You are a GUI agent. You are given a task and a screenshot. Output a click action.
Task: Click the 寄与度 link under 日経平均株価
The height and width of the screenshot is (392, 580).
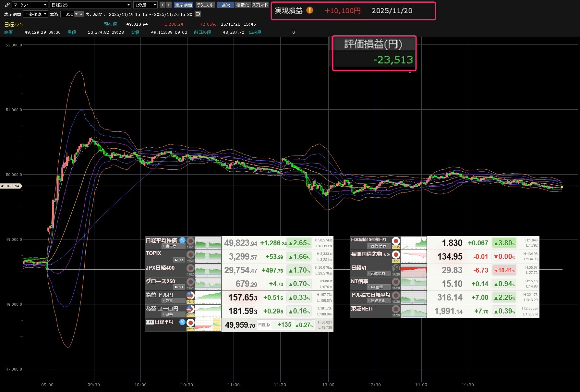[171, 246]
